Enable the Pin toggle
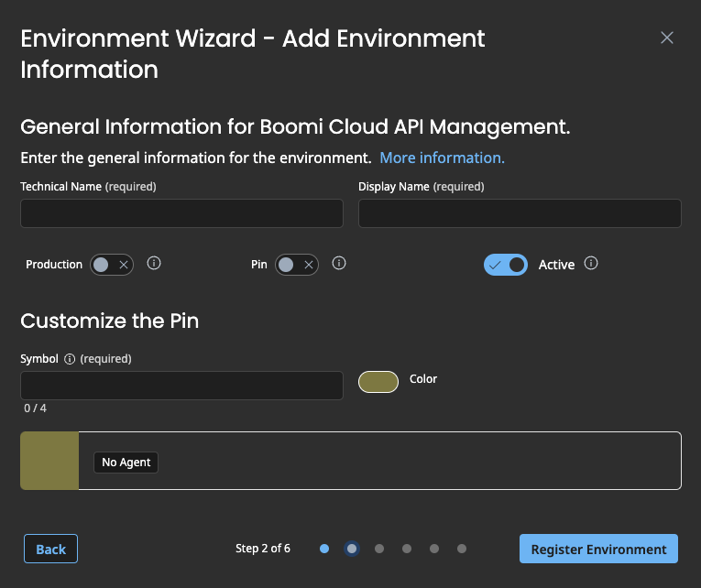Viewport: 701px width, 588px height. [297, 265]
